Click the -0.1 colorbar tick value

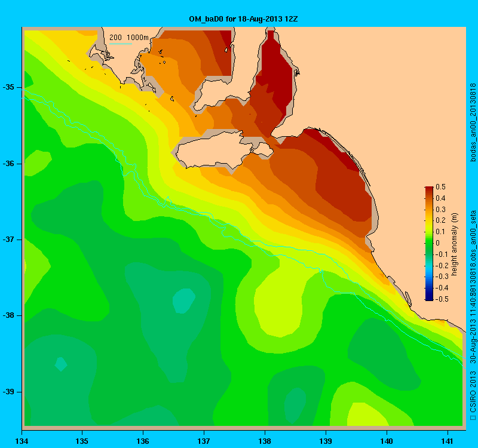pyautogui.click(x=442, y=254)
